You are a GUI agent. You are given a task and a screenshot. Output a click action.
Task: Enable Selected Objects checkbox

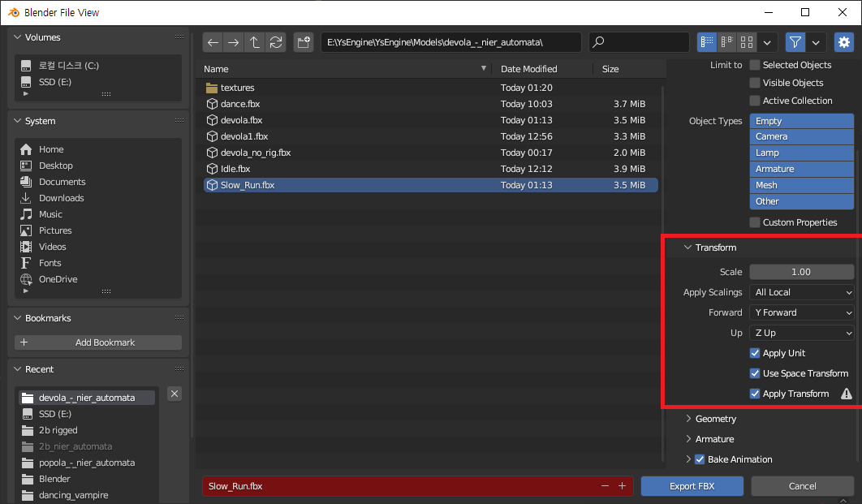click(755, 65)
